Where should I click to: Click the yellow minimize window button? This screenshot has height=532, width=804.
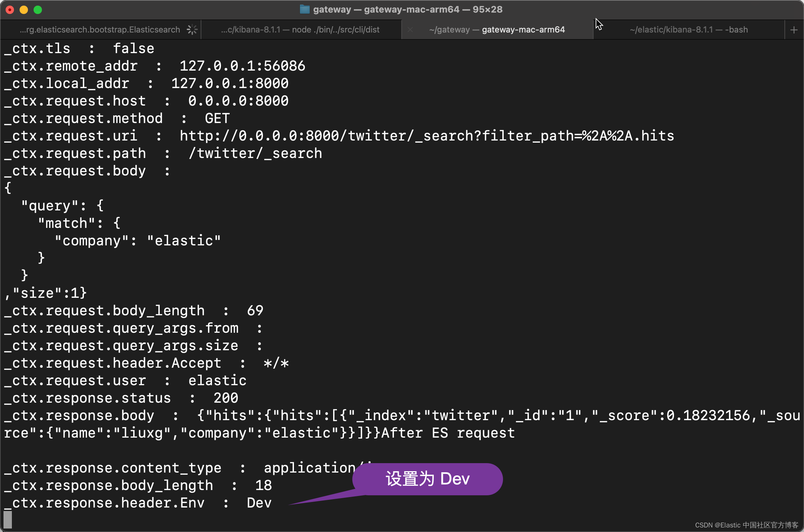24,10
